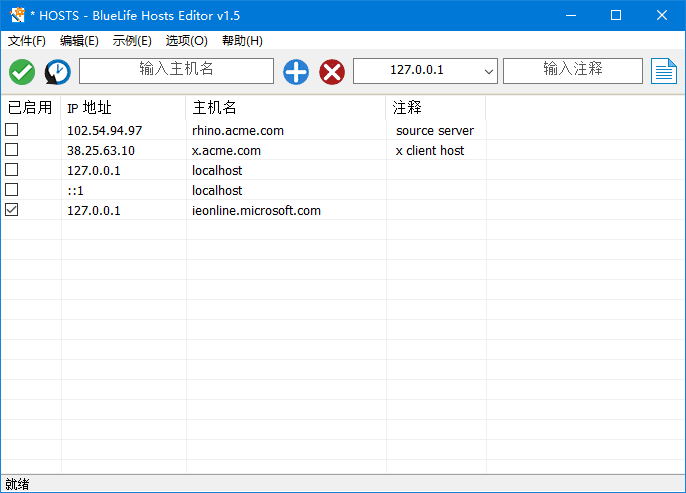Open the blue document hosts file icon

(x=664, y=71)
